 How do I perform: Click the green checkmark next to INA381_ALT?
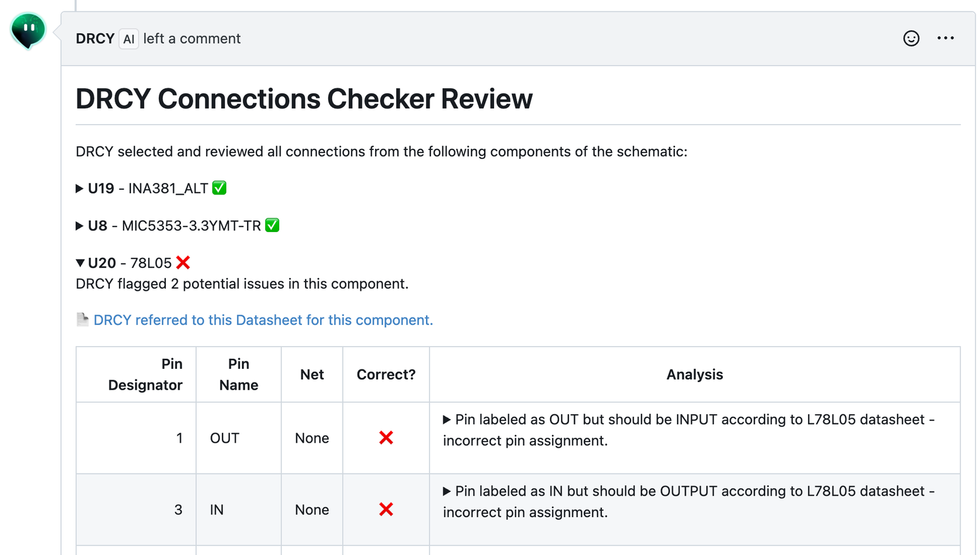coord(219,188)
